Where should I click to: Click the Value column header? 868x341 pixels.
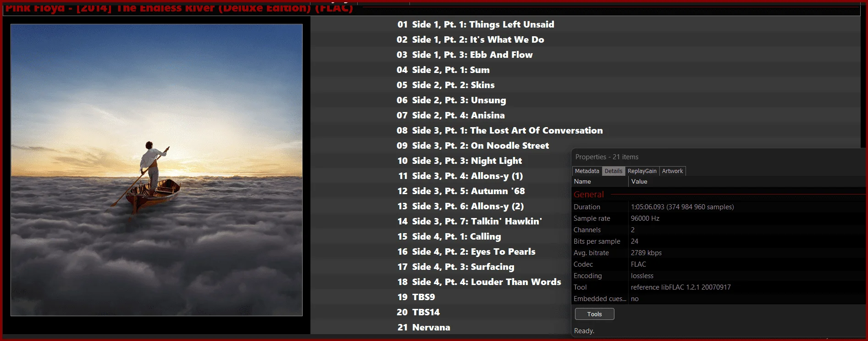[x=747, y=182]
